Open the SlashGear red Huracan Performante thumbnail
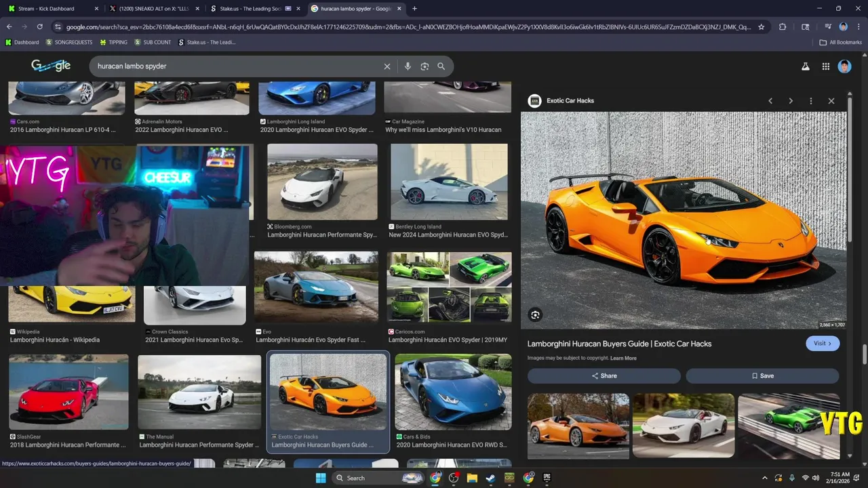Image resolution: width=868 pixels, height=488 pixels. pos(68,392)
